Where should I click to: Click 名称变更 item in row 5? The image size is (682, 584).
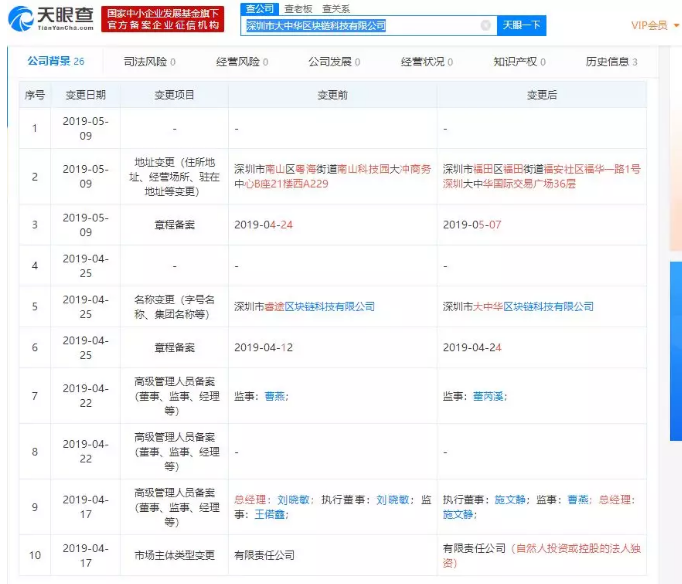pos(174,307)
